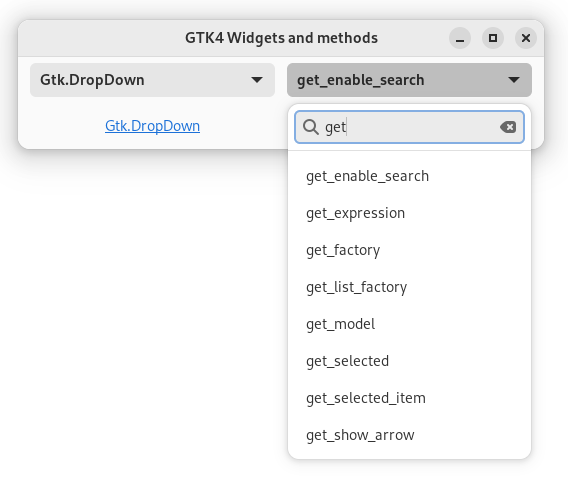This screenshot has width=568, height=486.
Task: Choose the get_model method
Action: pyautogui.click(x=409, y=324)
